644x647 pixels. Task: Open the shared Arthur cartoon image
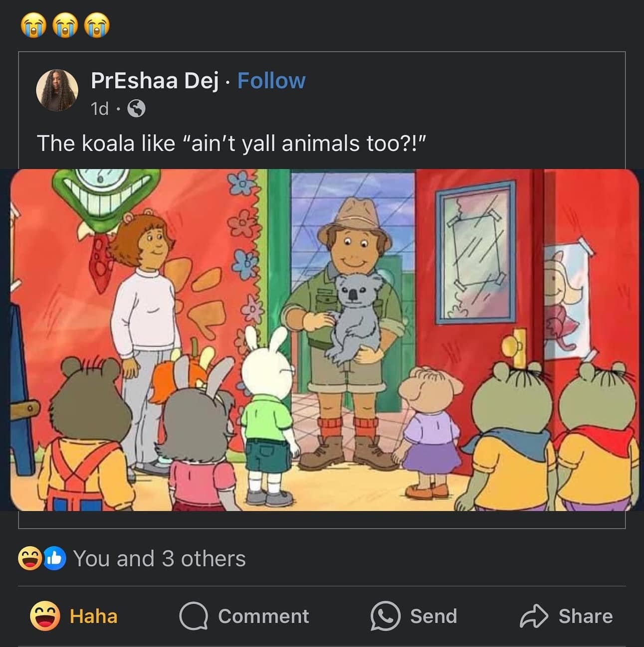tap(324, 340)
